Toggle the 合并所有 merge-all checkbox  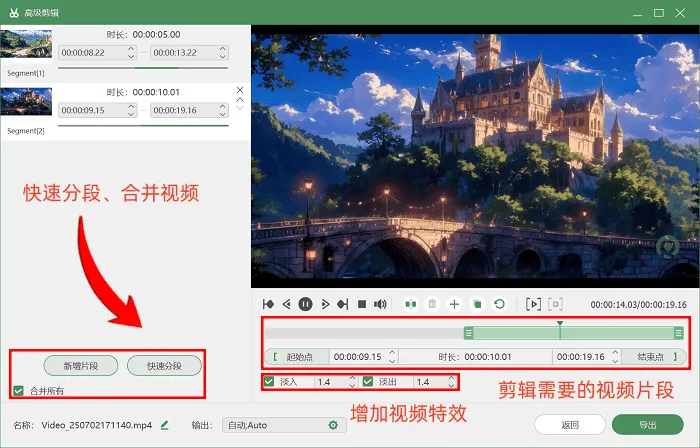18,391
